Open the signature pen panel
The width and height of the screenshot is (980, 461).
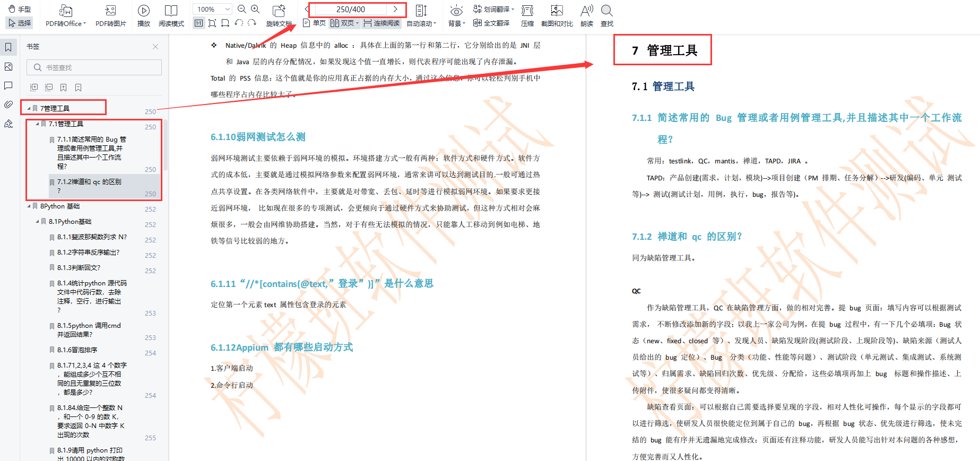(8, 124)
